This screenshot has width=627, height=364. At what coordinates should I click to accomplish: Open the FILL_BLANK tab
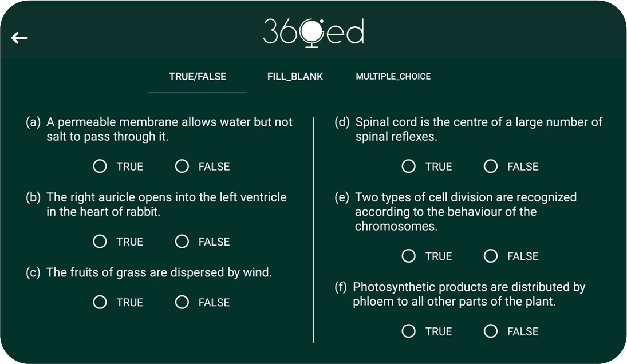click(295, 76)
